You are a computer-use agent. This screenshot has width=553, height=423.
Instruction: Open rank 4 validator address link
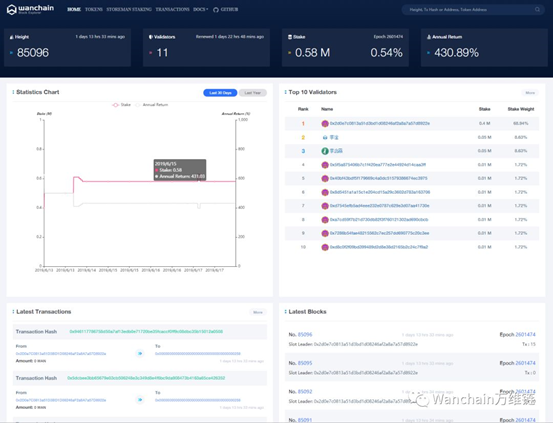coord(378,165)
